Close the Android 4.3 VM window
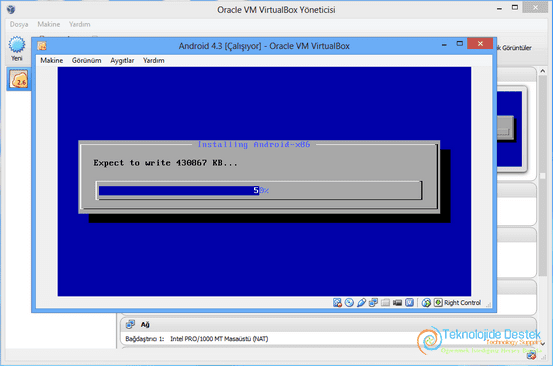The image size is (553, 366). [480, 43]
